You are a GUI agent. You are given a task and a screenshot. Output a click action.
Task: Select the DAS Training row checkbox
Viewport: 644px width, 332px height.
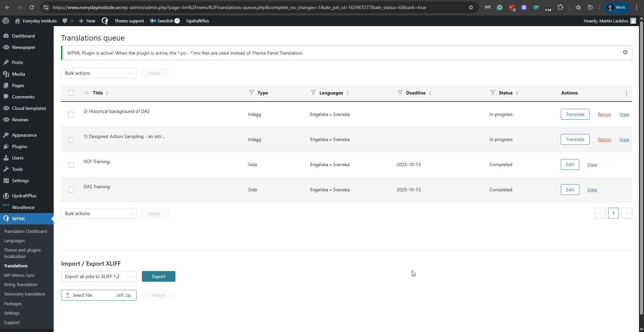click(x=71, y=190)
